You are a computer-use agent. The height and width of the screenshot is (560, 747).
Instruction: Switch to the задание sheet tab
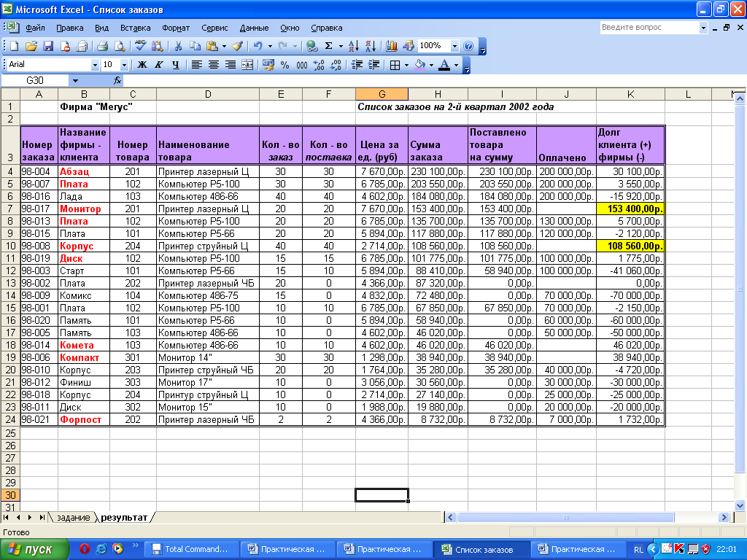[73, 517]
